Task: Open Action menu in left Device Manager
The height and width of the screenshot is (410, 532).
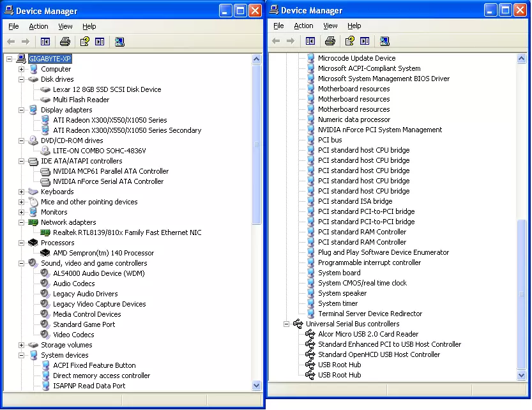Action: click(x=38, y=26)
